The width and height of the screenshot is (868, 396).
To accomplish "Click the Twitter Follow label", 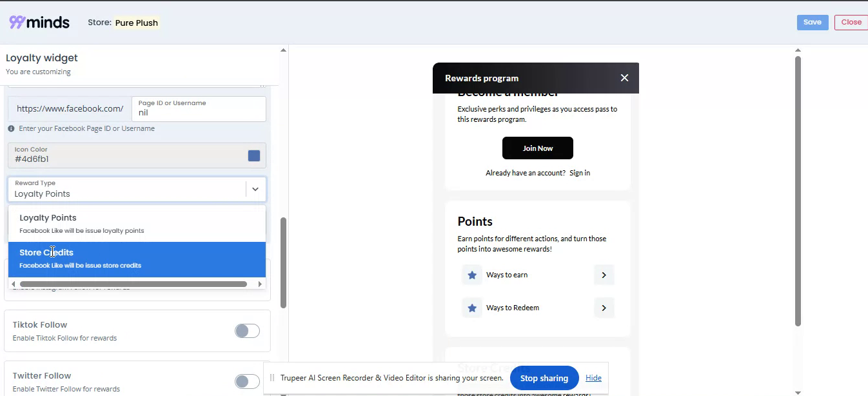I will (x=42, y=375).
